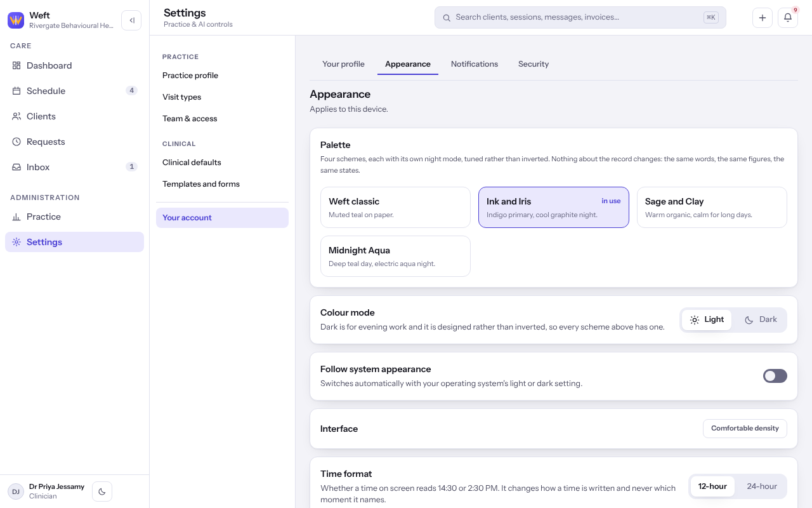Select Your account in settings nav
The image size is (812, 508).
pyautogui.click(x=222, y=218)
